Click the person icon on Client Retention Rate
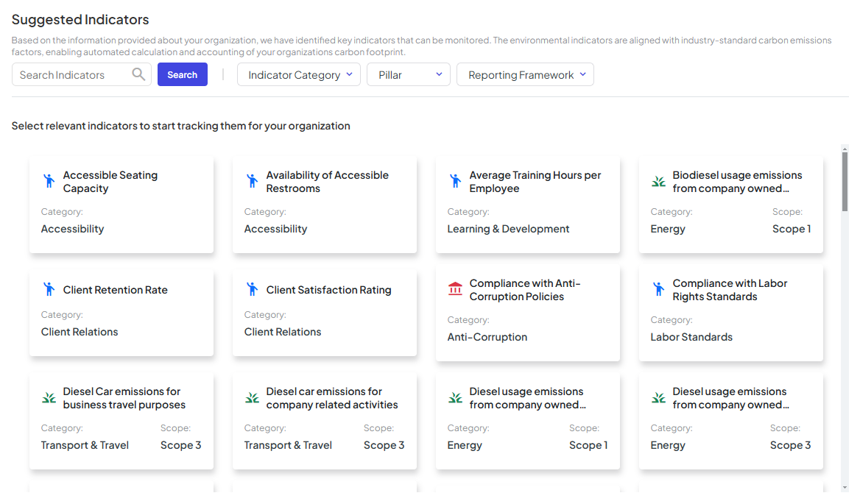Image resolution: width=860 pixels, height=504 pixels. 49,289
